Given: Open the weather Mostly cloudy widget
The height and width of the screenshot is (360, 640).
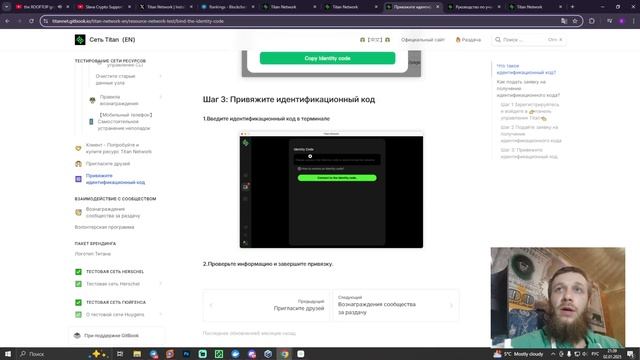Looking at the screenshot, I should click(x=518, y=354).
